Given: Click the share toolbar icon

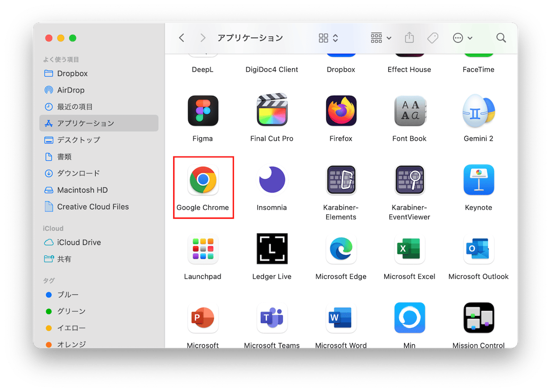Looking at the screenshot, I should pyautogui.click(x=410, y=38).
